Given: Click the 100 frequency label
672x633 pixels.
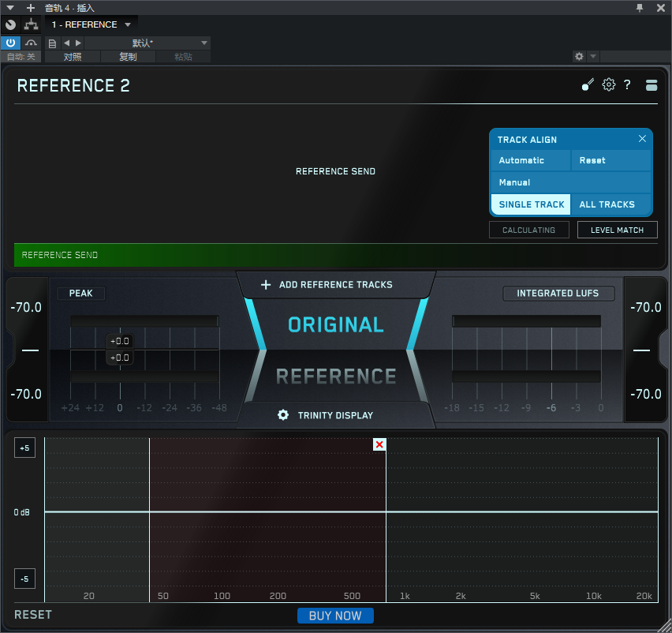Looking at the screenshot, I should 222,596.
